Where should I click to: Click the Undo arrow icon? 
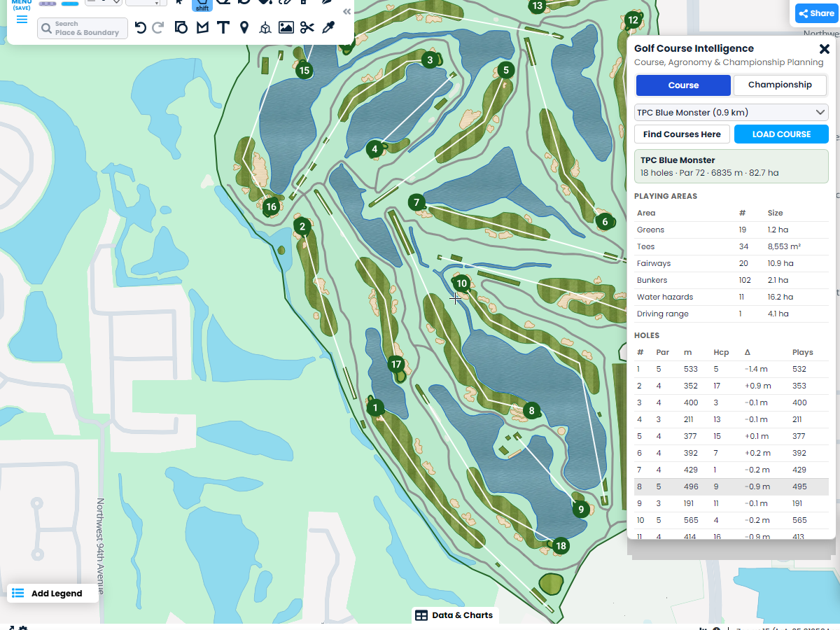(140, 27)
